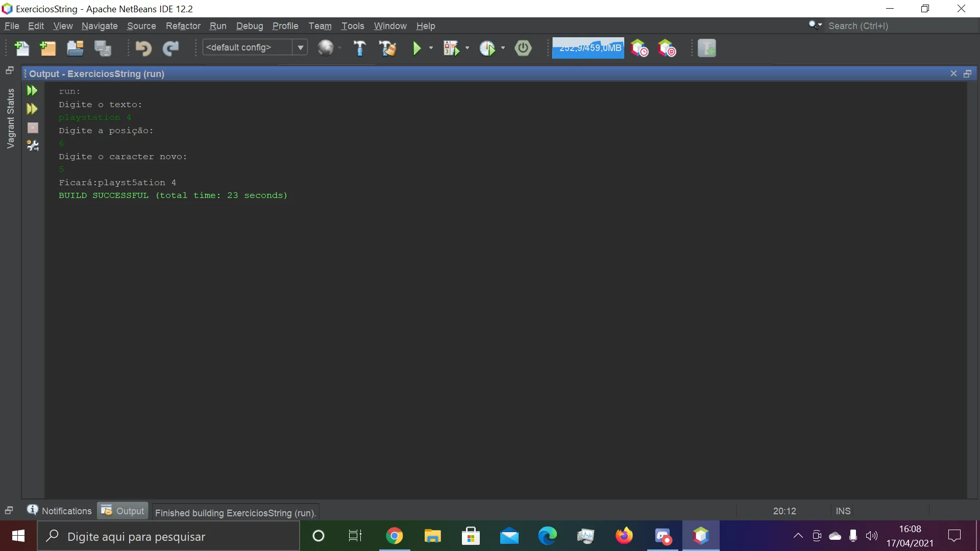
Task: Click the New Project toolbar icon
Action: (x=48, y=48)
